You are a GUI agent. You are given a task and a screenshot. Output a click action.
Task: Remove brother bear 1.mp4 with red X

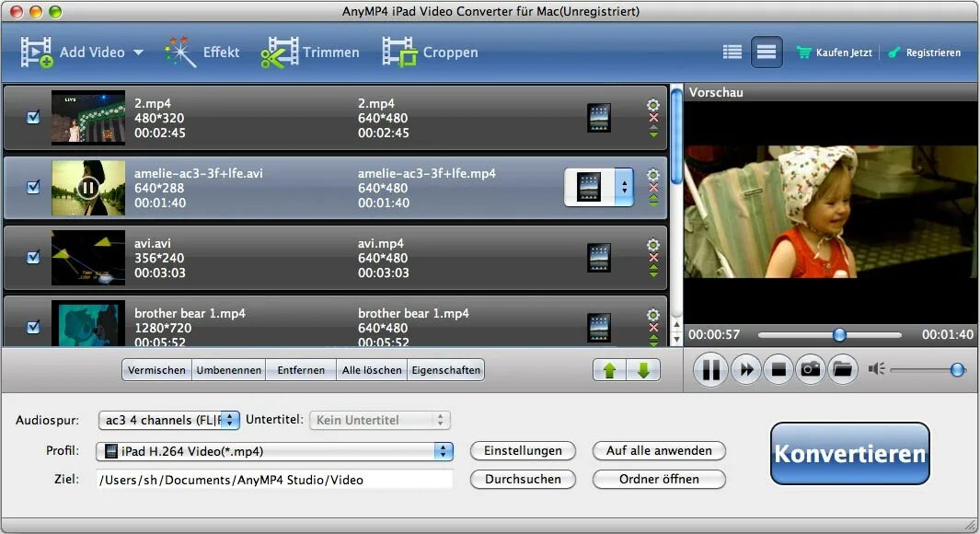point(653,328)
